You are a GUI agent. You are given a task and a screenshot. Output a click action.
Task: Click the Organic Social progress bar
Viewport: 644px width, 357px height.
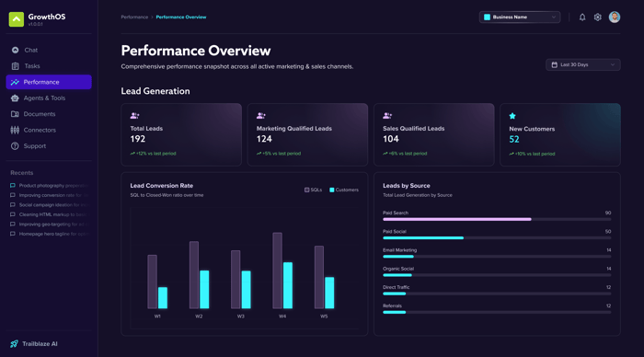[497, 275]
